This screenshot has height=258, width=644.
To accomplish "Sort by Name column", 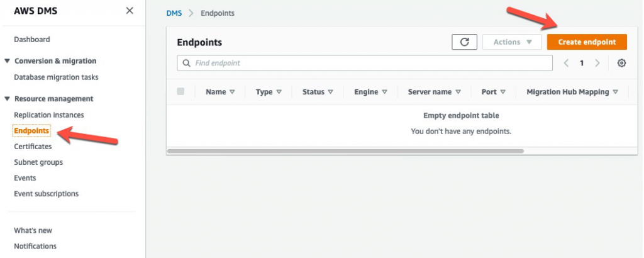I will point(220,92).
